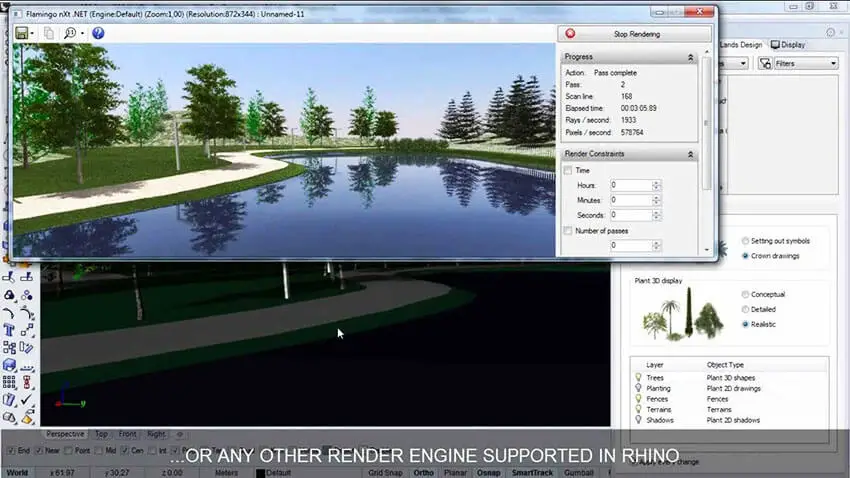This screenshot has height=478, width=850.
Task: Select the Crown drawings radio button
Action: click(745, 256)
